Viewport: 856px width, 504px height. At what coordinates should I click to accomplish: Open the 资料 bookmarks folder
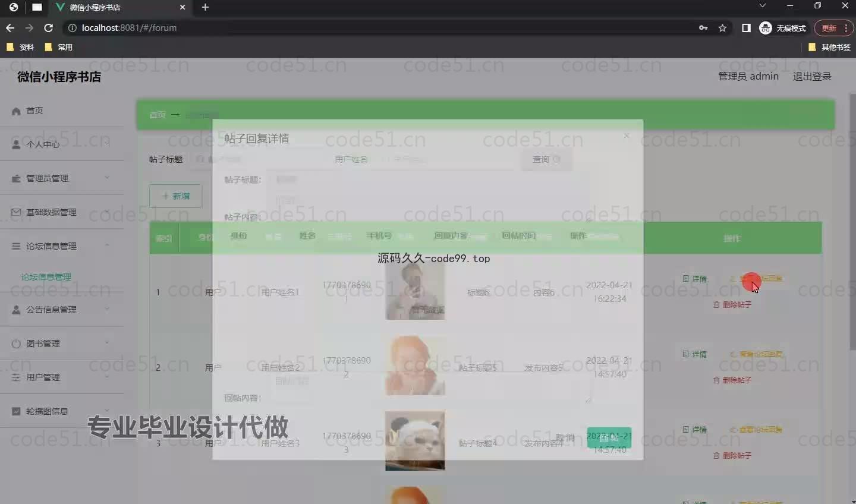pos(20,47)
